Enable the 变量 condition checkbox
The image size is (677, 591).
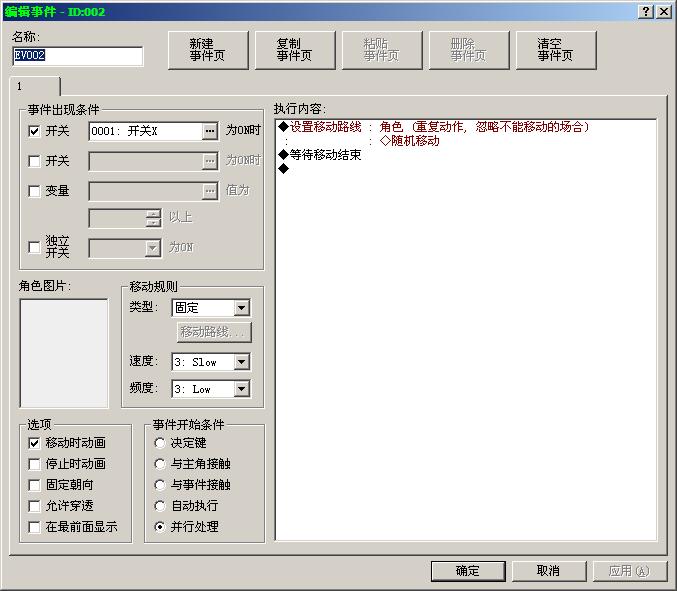(34, 191)
